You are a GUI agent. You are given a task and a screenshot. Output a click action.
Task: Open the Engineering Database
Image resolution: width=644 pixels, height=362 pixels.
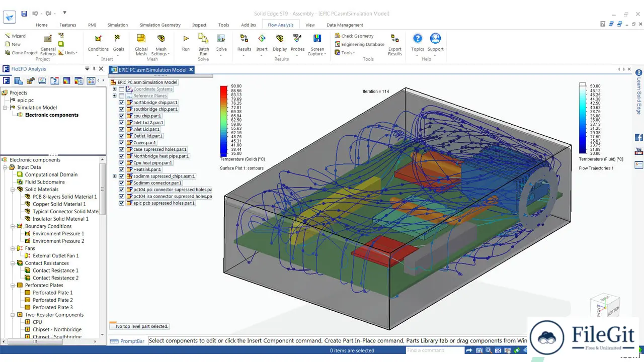tap(359, 44)
